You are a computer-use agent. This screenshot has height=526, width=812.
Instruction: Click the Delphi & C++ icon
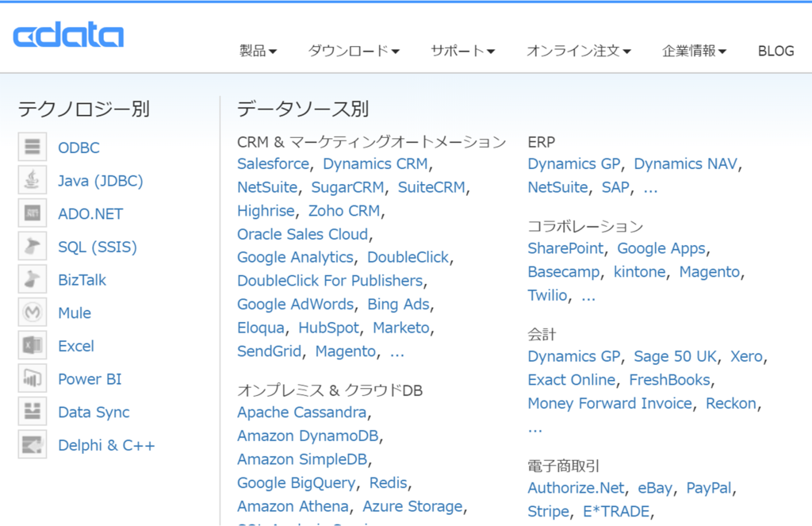[x=32, y=445]
